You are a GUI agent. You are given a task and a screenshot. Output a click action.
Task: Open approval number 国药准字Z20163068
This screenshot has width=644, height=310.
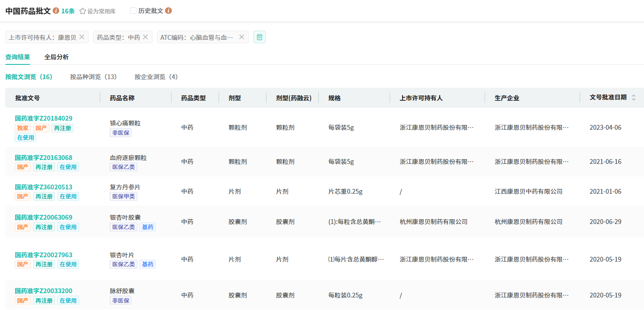click(x=44, y=158)
